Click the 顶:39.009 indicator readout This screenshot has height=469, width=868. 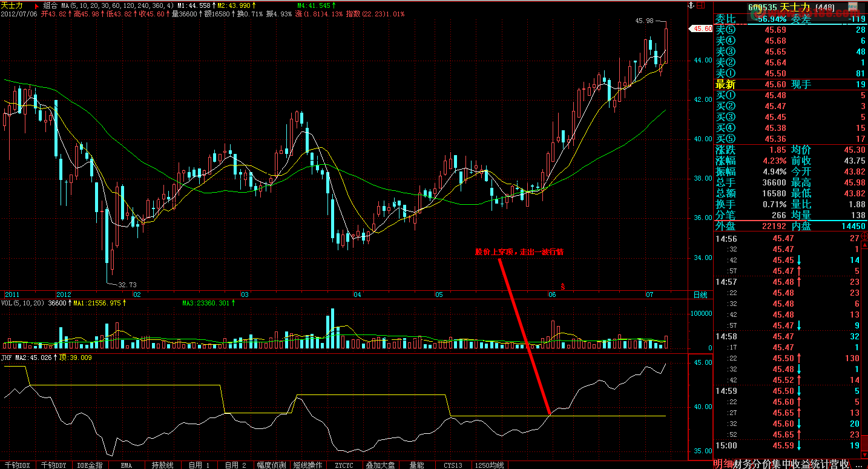click(75, 358)
